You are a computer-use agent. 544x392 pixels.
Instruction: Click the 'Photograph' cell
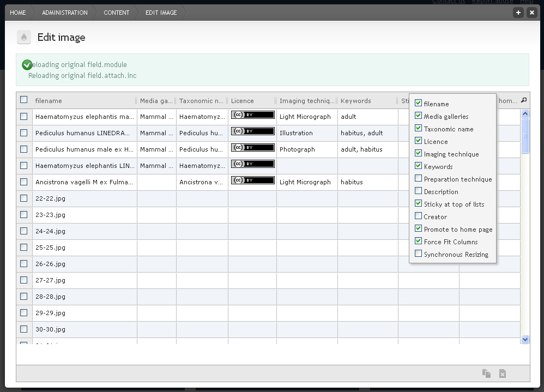(x=307, y=149)
